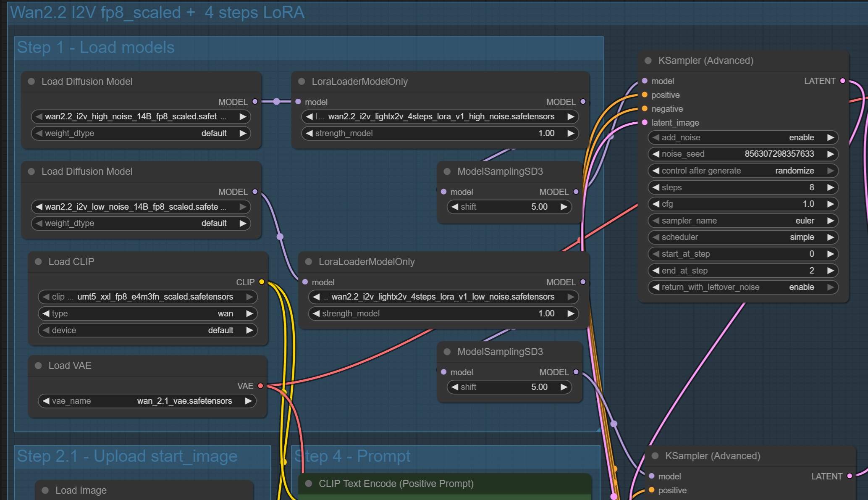Click the CLIP output socket on Load CLIP
The image size is (868, 500).
point(262,282)
